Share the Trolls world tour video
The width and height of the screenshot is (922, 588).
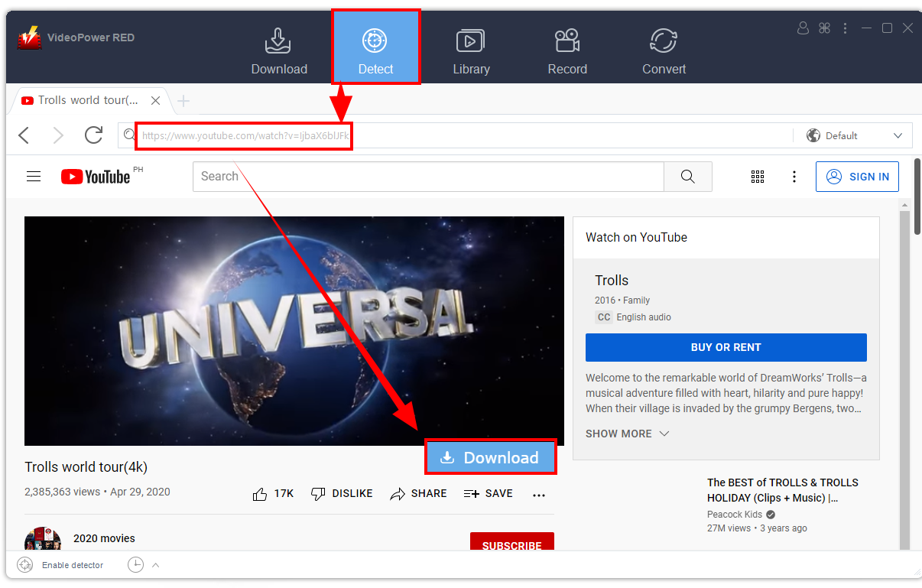tap(418, 494)
